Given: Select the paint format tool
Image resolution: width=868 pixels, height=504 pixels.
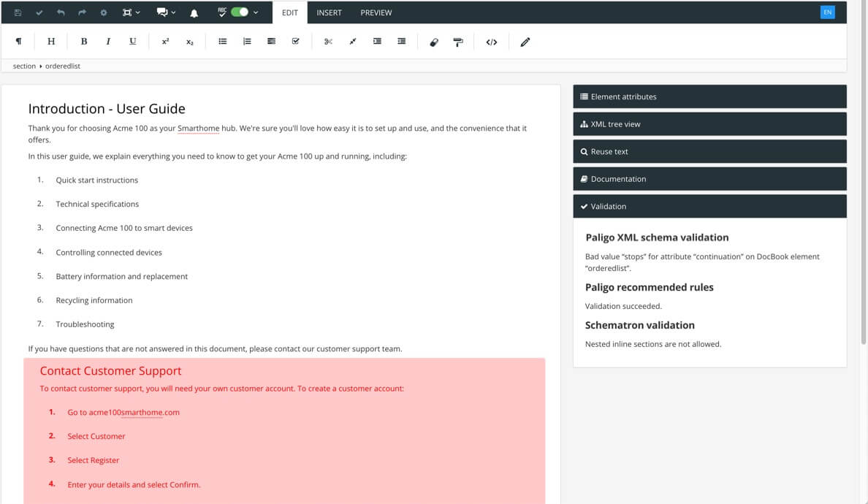Looking at the screenshot, I should pos(457,42).
